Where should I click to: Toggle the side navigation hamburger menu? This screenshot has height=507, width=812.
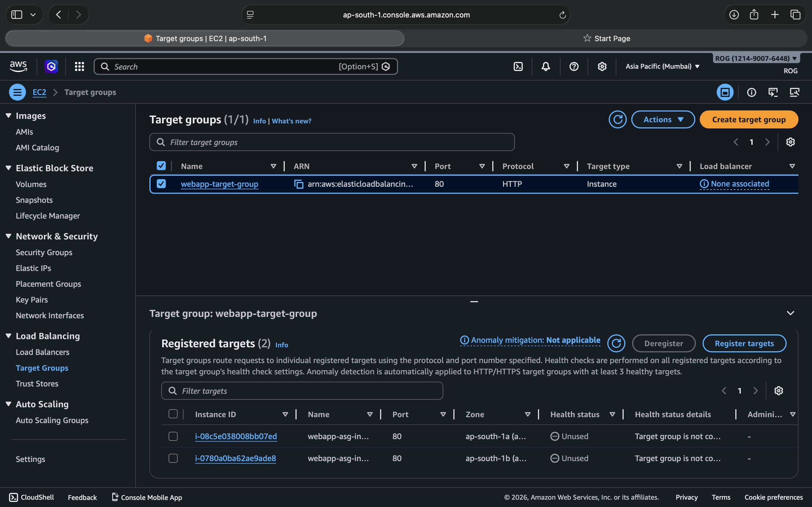tap(17, 92)
